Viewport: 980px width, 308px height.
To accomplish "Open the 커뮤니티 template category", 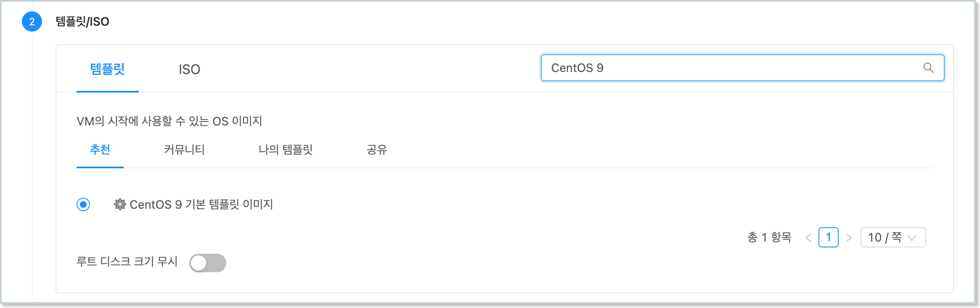I will coord(184,150).
